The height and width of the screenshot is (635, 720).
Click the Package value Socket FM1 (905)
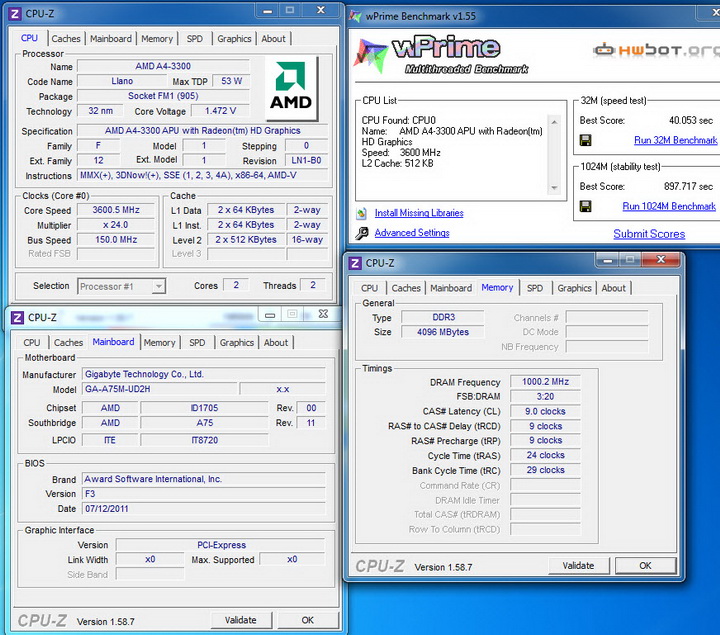(163, 96)
